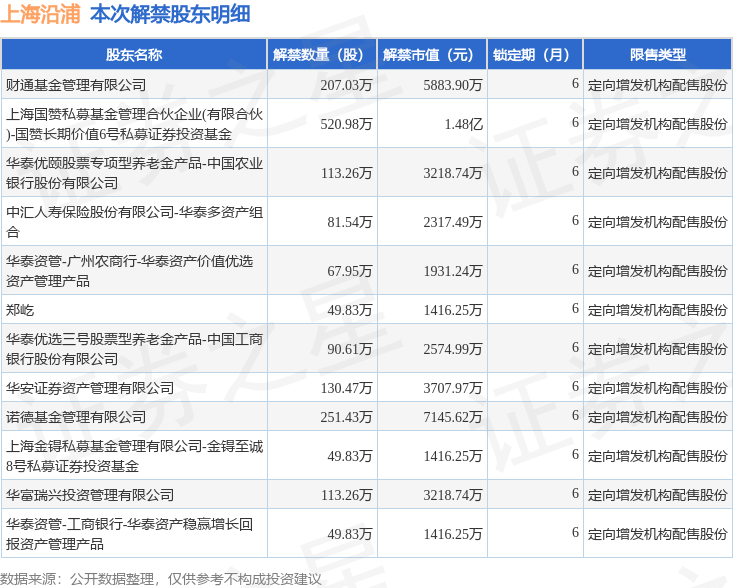Select the 解禁数量（股） column header
The image size is (733, 588).
point(322,55)
